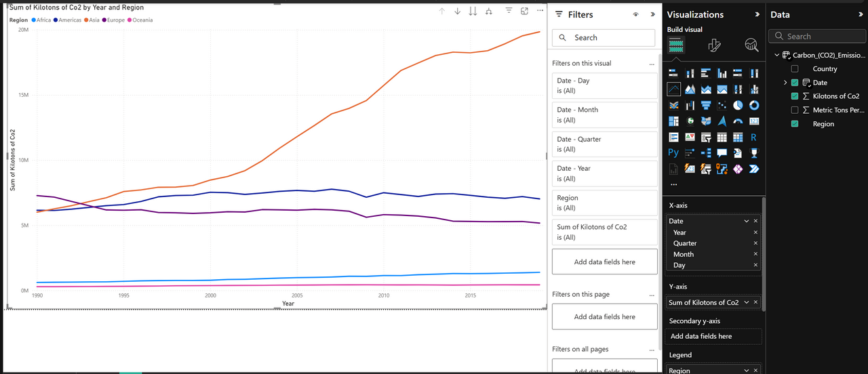Enter focus mode for the chart

(524, 11)
